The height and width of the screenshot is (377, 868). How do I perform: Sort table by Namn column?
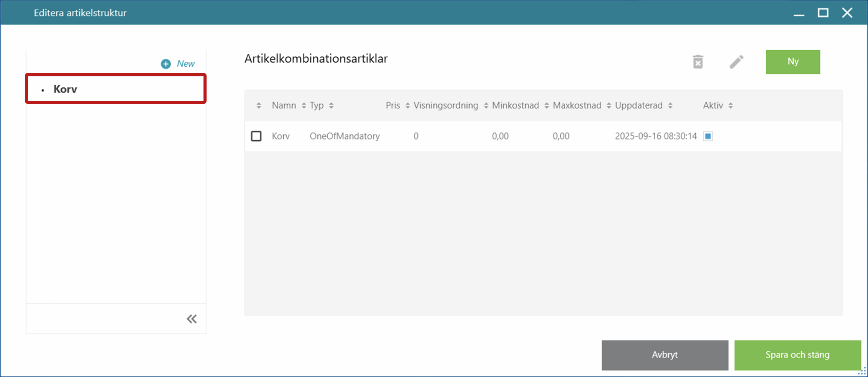pyautogui.click(x=284, y=105)
